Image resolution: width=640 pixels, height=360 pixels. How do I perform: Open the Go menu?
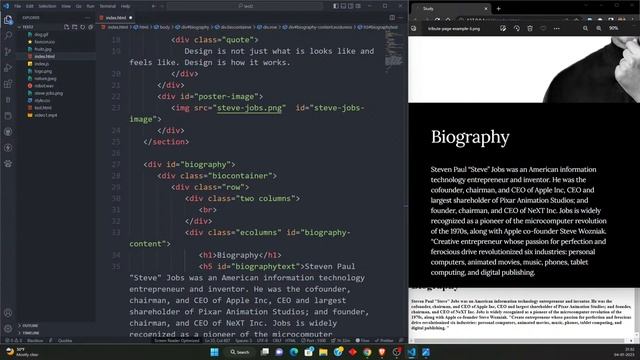[79, 6]
